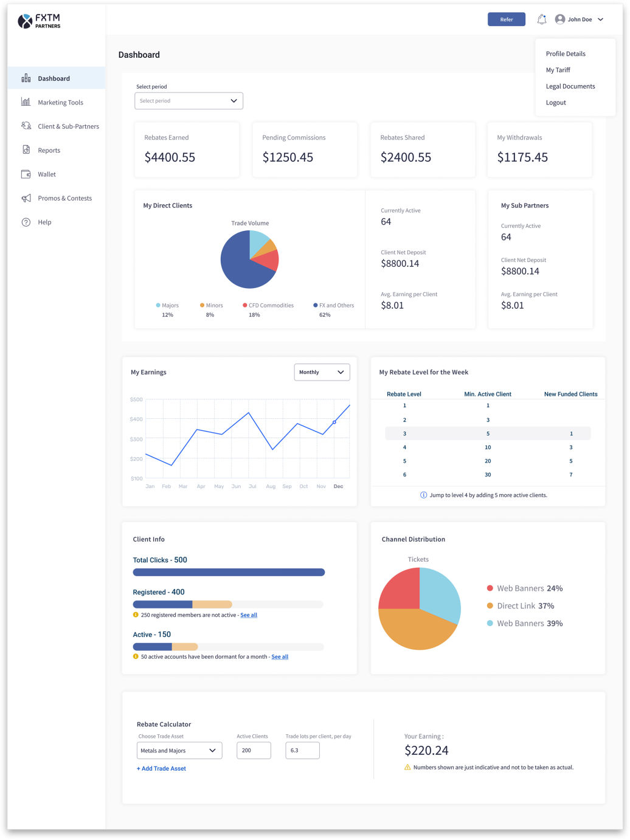Click the My Withdrawals $1175.45 card
This screenshot has width=630, height=840.
[539, 150]
